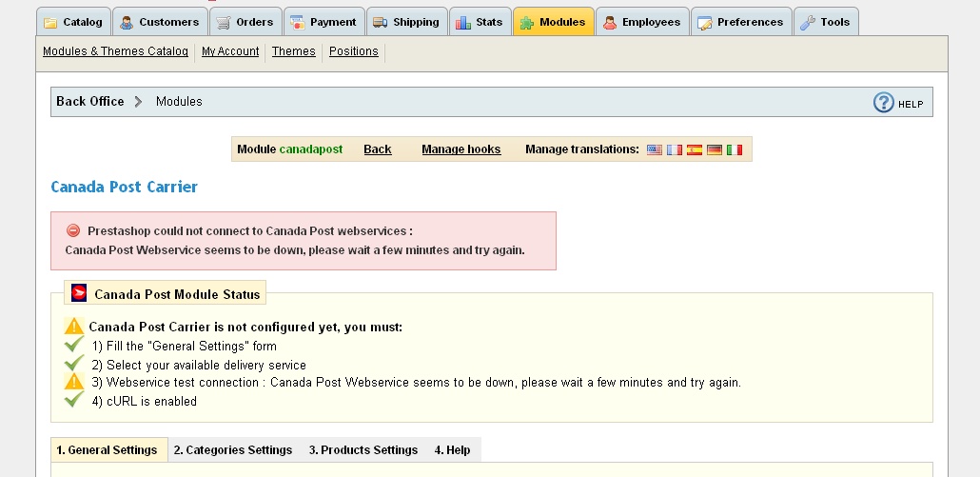Click the Canada Post logo icon
The width and height of the screenshot is (980, 477).
[x=79, y=292]
